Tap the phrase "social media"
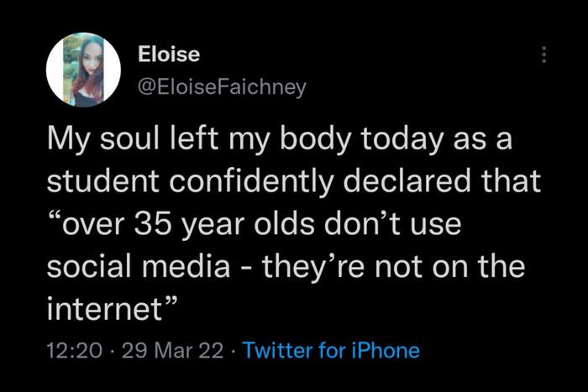This screenshot has height=392, width=588. (137, 269)
